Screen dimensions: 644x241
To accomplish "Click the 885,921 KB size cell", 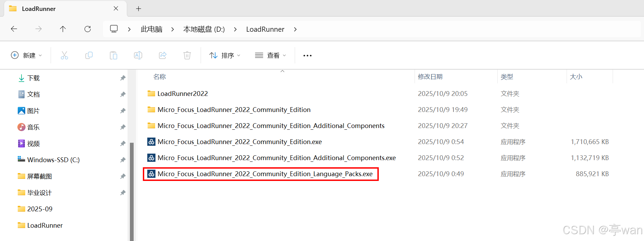I will click(x=592, y=174).
